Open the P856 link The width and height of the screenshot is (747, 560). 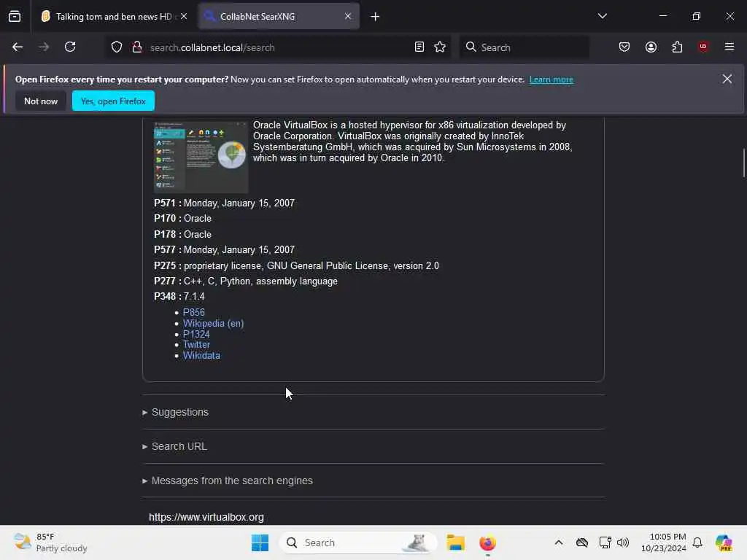(x=194, y=312)
